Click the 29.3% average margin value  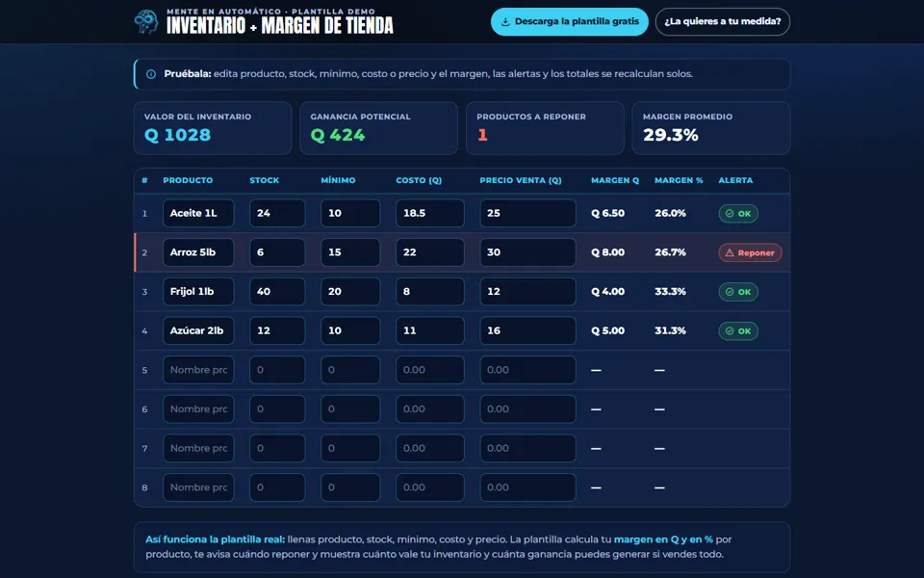point(671,135)
